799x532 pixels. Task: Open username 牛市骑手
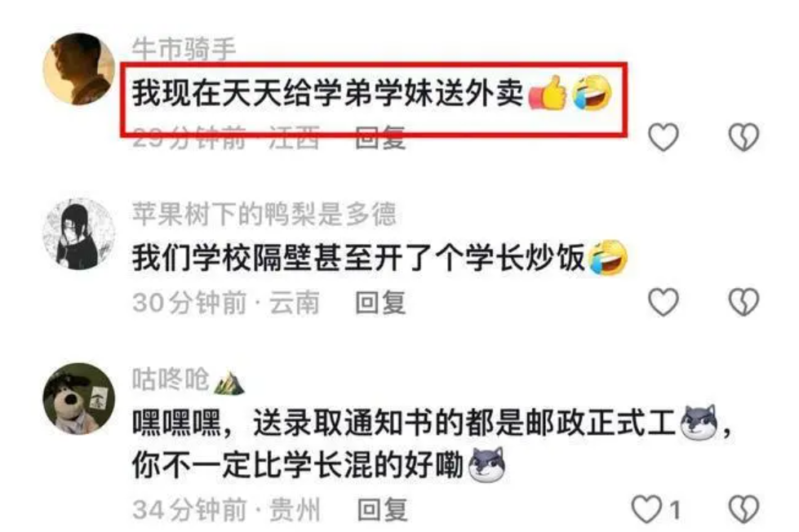point(184,49)
